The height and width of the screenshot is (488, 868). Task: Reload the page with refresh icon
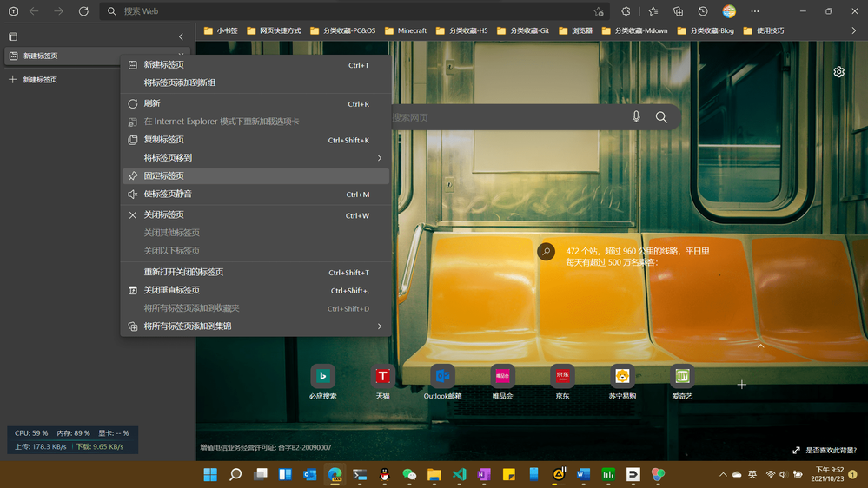[x=83, y=11]
